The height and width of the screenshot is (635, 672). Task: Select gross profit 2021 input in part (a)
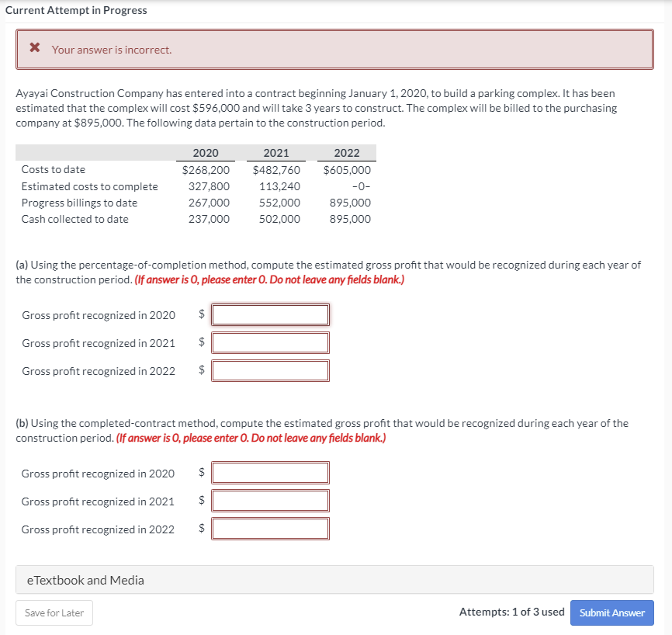[x=270, y=342]
